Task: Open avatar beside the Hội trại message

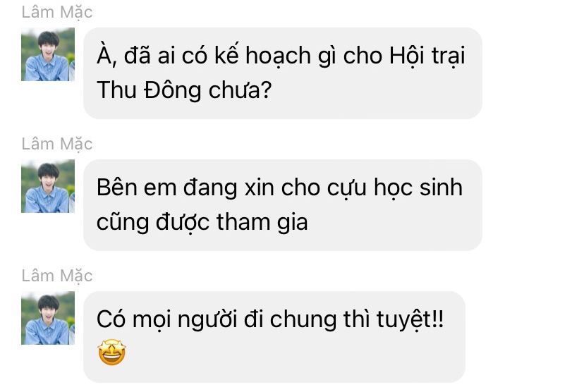Action: click(x=48, y=54)
